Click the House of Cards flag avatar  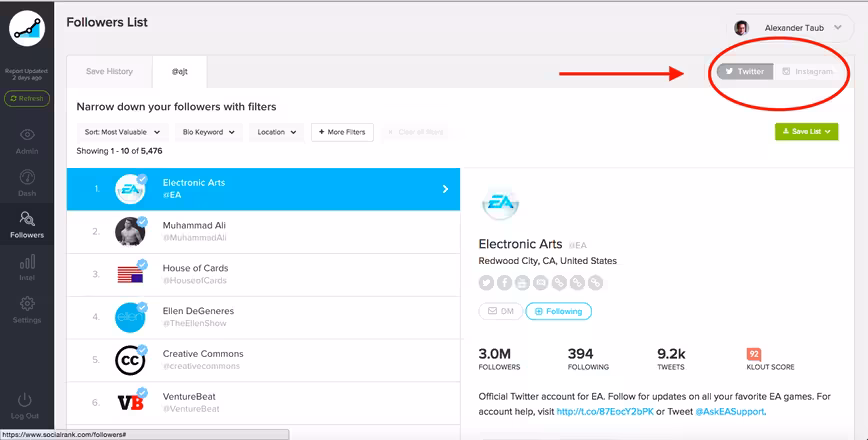130,275
